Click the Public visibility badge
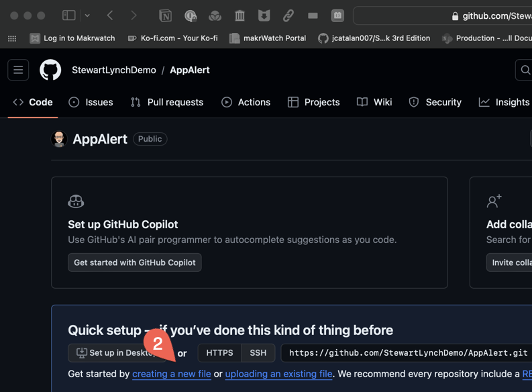532x392 pixels. [x=150, y=139]
